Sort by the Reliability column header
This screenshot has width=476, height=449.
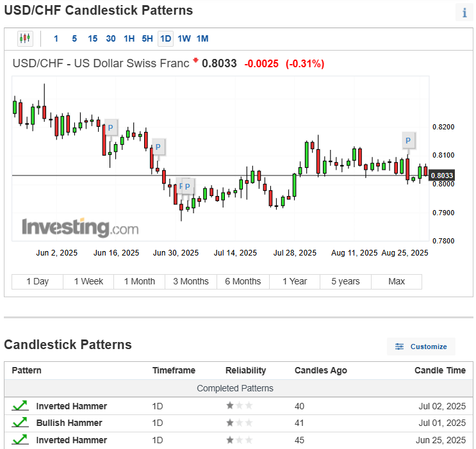(245, 370)
